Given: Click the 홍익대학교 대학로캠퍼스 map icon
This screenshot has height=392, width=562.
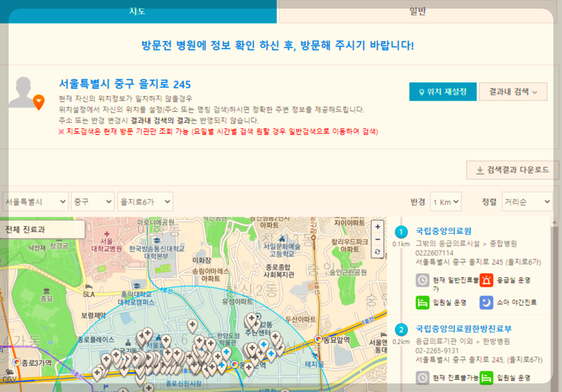Looking at the screenshot, I should [x=137, y=286].
